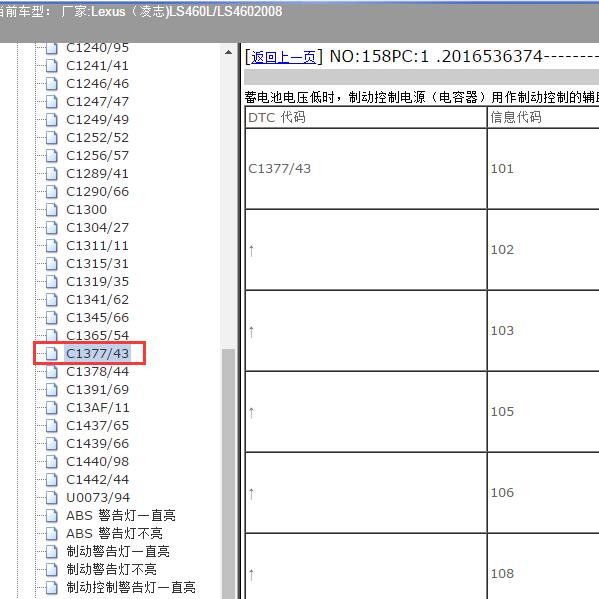Click the page icon beside C1319/35
This screenshot has height=599, width=599.
point(52,282)
